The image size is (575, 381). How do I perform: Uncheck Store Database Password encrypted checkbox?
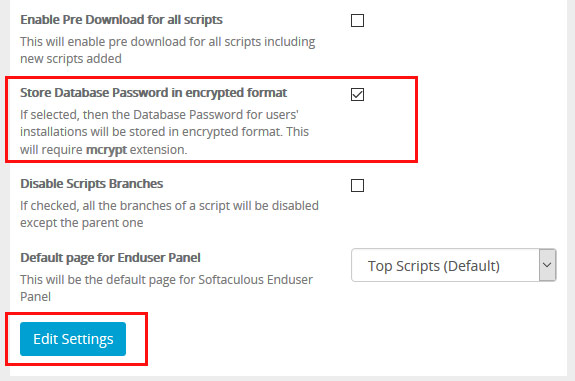[357, 94]
